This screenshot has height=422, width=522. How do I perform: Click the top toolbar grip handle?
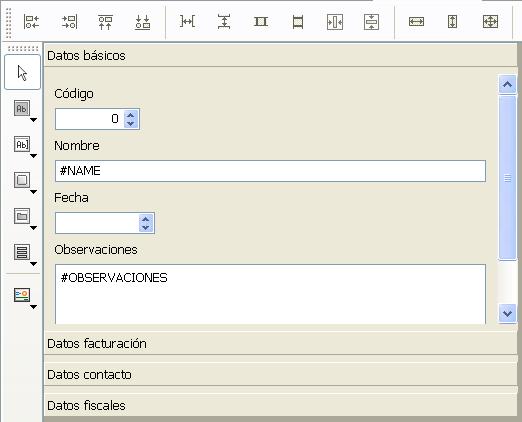point(9,23)
